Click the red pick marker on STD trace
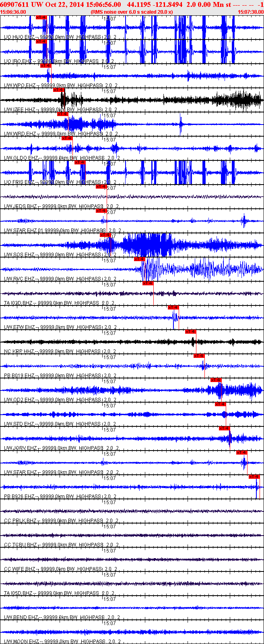 tap(221, 404)
